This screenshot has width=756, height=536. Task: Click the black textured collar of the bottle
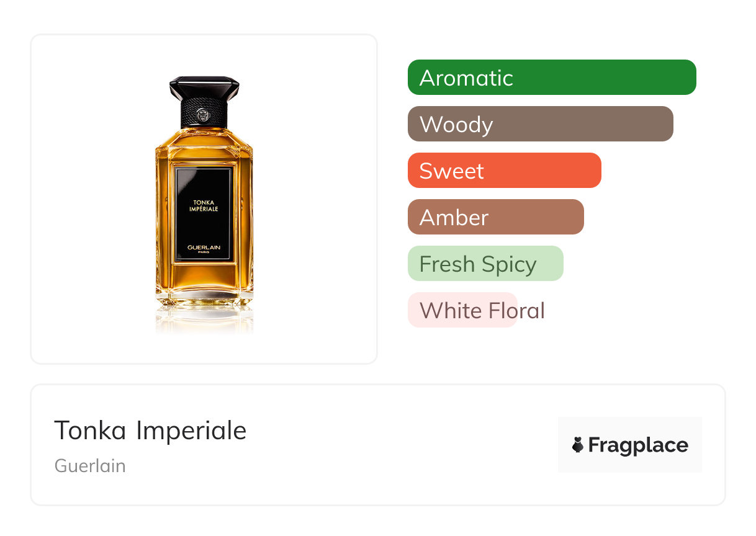(204, 114)
